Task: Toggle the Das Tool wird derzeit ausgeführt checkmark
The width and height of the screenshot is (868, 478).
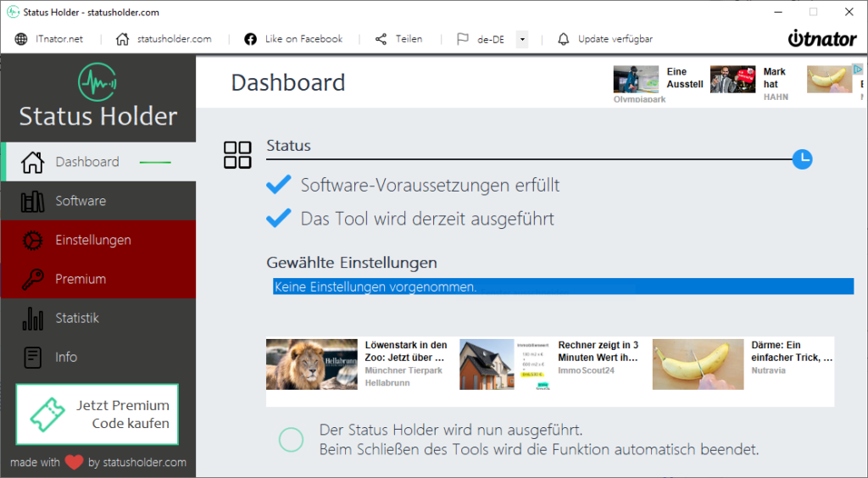Action: [x=278, y=219]
